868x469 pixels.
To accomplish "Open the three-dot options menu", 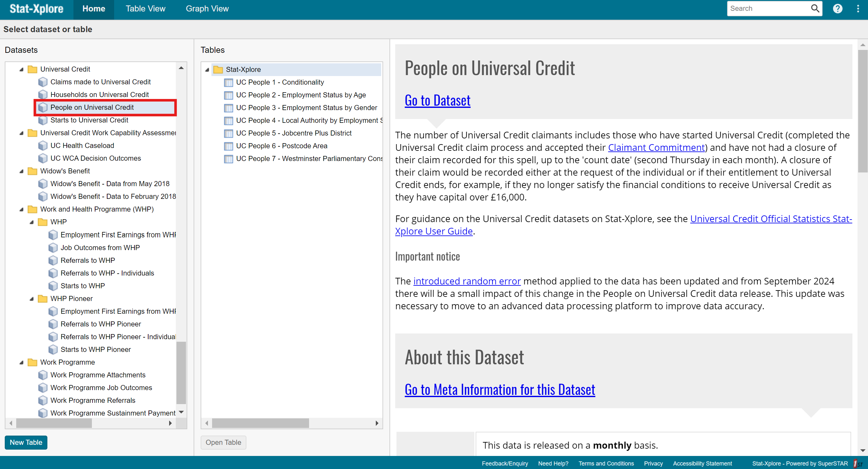I will click(858, 8).
